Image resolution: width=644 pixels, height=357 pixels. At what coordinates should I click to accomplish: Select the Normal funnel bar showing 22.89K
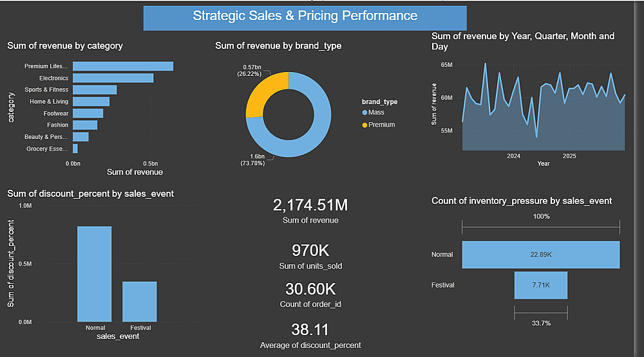pos(540,255)
